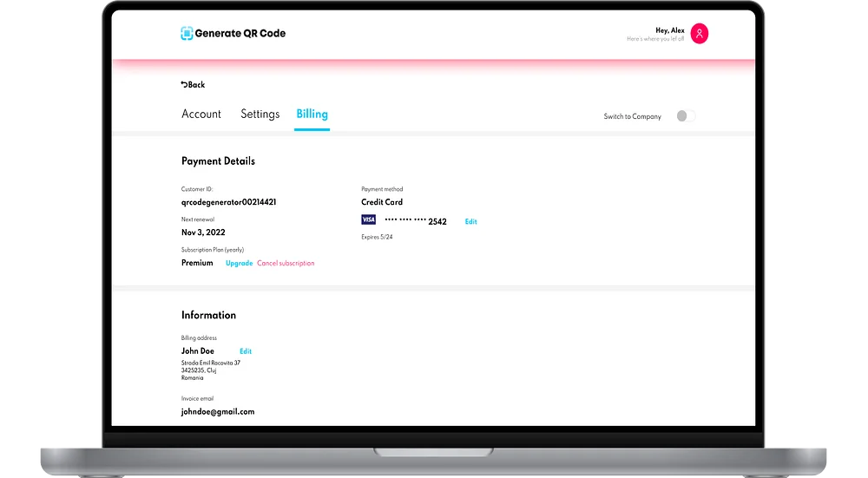The height and width of the screenshot is (478, 868).
Task: Click the Payment Details heading
Action: pyautogui.click(x=218, y=161)
